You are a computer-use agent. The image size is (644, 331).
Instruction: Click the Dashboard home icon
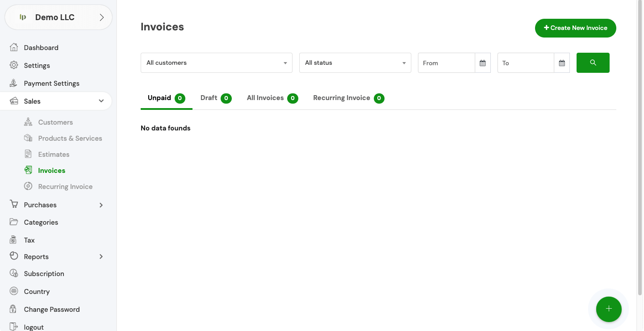click(14, 47)
